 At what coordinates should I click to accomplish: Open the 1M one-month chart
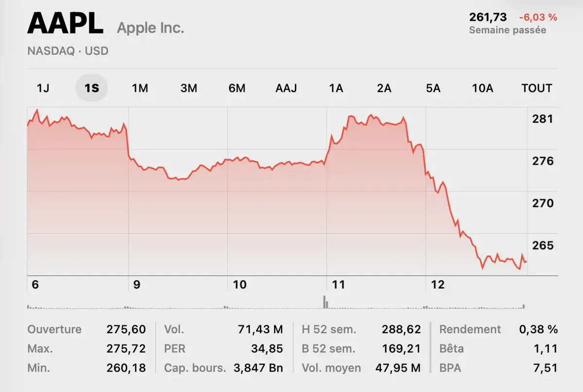point(140,88)
